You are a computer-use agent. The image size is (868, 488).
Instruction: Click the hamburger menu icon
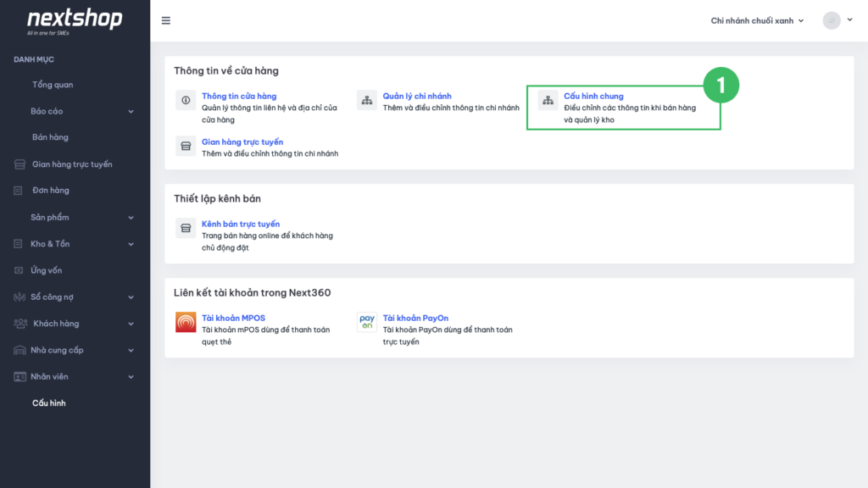tap(165, 21)
